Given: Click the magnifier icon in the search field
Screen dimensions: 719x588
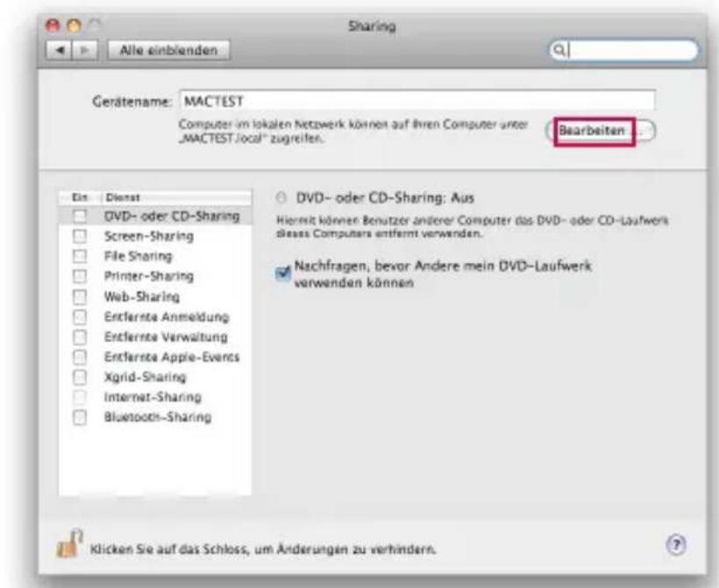Looking at the screenshot, I should (x=559, y=49).
